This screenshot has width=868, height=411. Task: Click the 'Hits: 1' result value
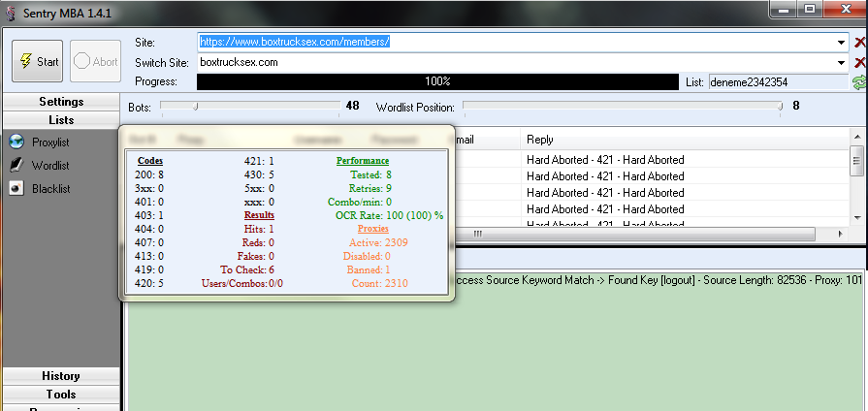(259, 229)
